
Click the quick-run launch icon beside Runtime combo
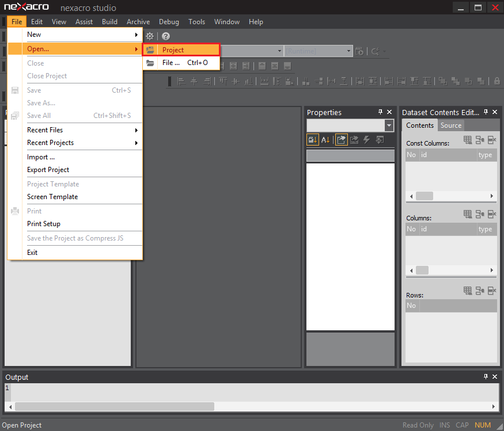(359, 51)
